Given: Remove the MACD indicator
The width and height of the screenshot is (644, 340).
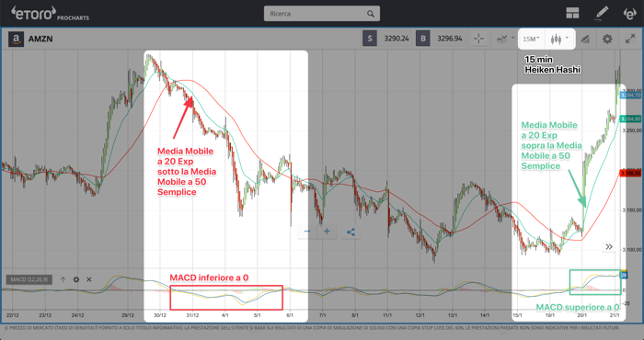Looking at the screenshot, I should click(x=88, y=279).
